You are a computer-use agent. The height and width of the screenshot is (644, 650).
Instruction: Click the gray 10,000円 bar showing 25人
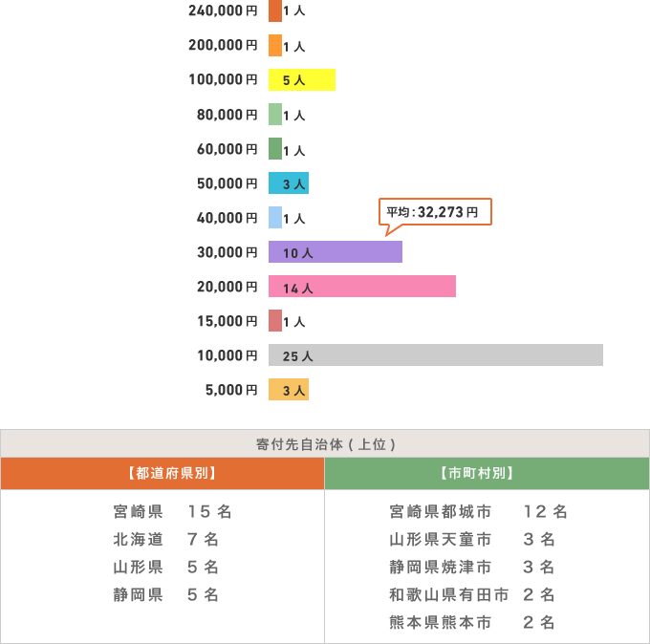click(435, 355)
